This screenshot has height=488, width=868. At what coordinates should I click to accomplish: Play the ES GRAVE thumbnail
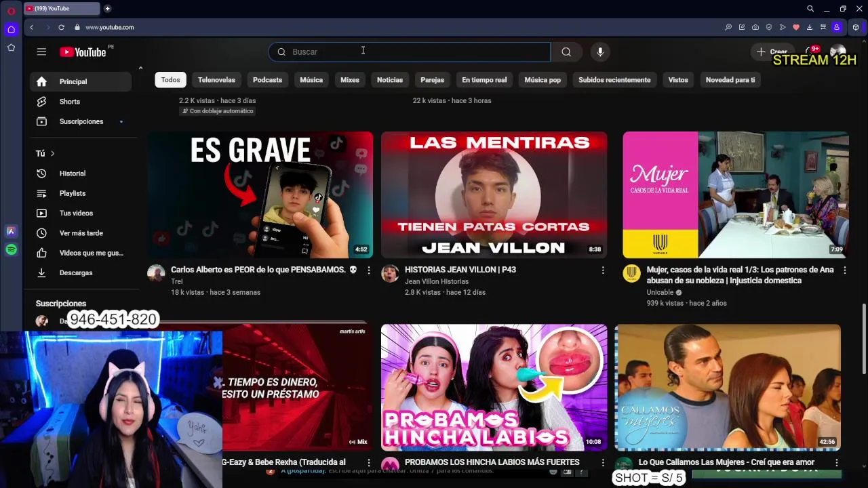point(260,195)
